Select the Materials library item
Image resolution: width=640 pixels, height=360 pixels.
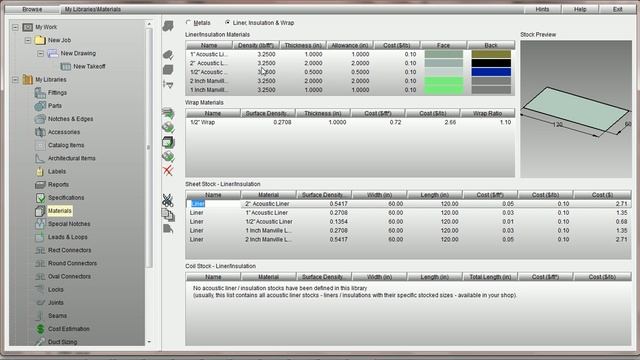60,211
